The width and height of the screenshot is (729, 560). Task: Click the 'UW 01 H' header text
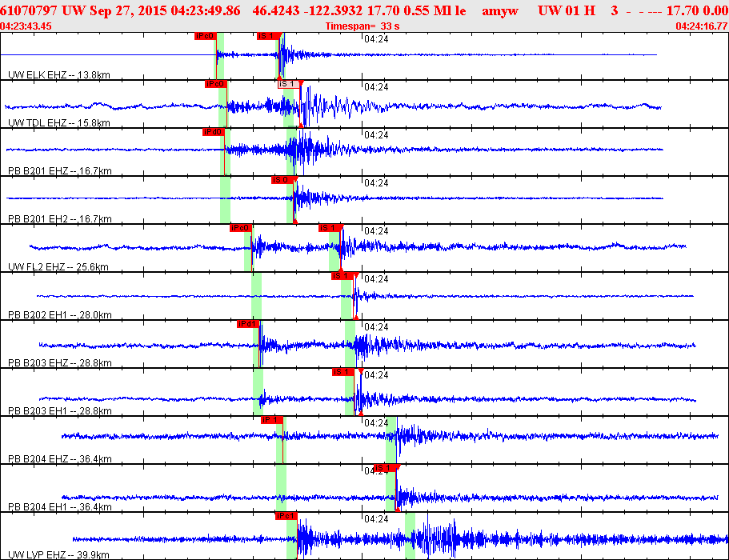pyautogui.click(x=567, y=10)
